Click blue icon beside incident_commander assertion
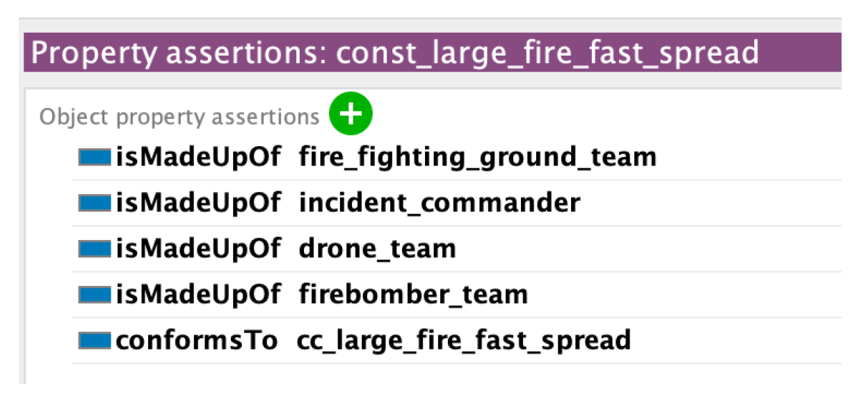Screen dimensions: 868x403 (95, 203)
